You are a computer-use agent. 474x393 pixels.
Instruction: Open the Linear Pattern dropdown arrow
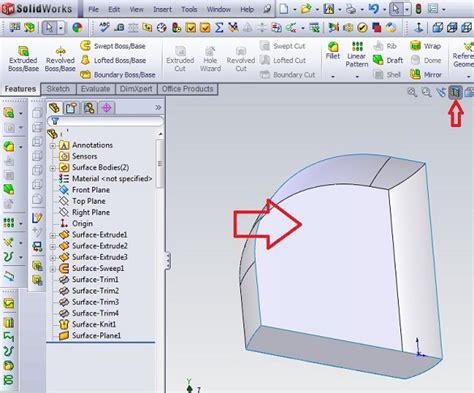357,77
